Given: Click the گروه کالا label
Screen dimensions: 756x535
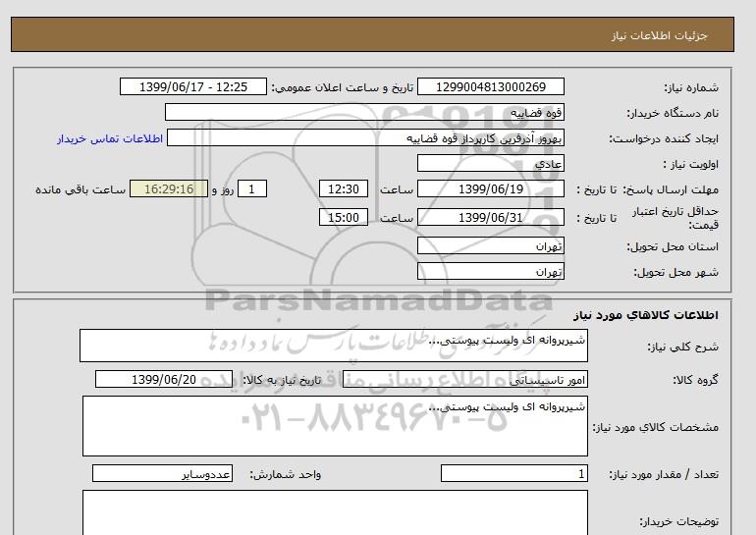Looking at the screenshot, I should pyautogui.click(x=696, y=380).
